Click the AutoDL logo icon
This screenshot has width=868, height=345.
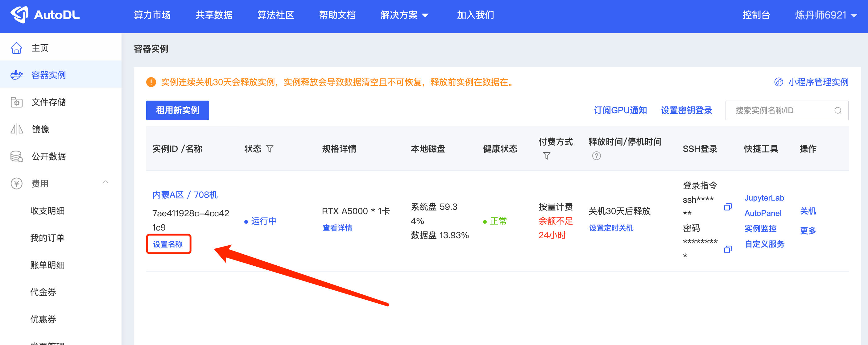tap(19, 15)
